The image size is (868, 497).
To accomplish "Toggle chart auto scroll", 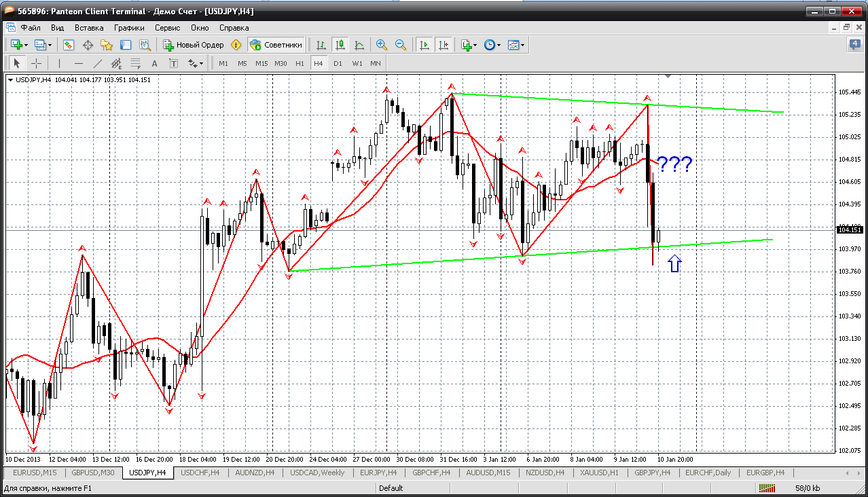I will [x=424, y=45].
